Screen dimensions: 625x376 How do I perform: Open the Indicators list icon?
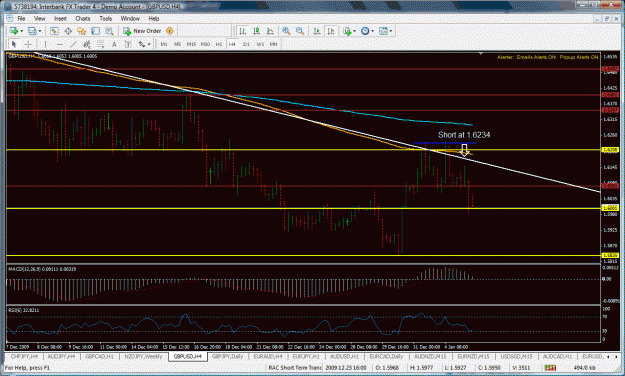347,31
